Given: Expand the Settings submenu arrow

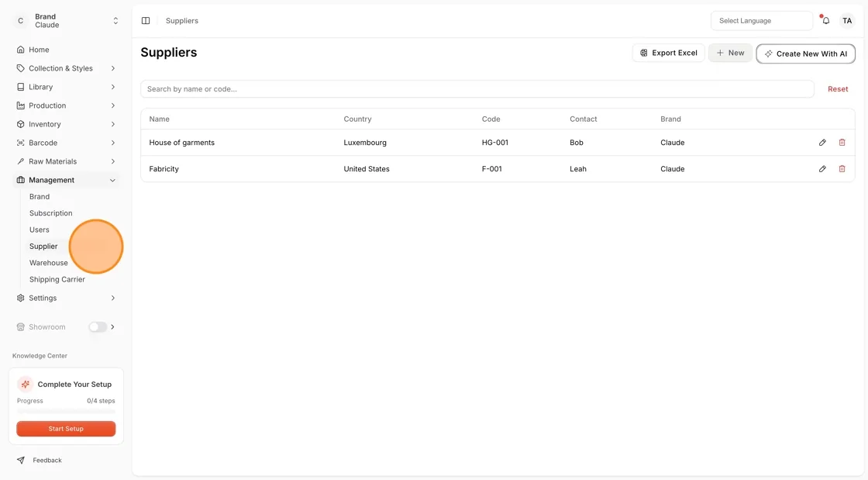Looking at the screenshot, I should (x=113, y=298).
